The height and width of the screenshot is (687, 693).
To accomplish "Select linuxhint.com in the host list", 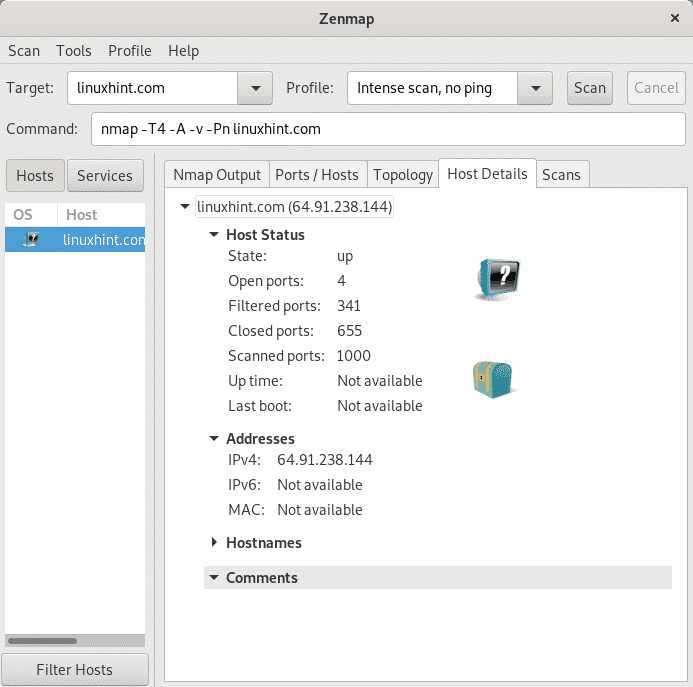I will [x=75, y=240].
